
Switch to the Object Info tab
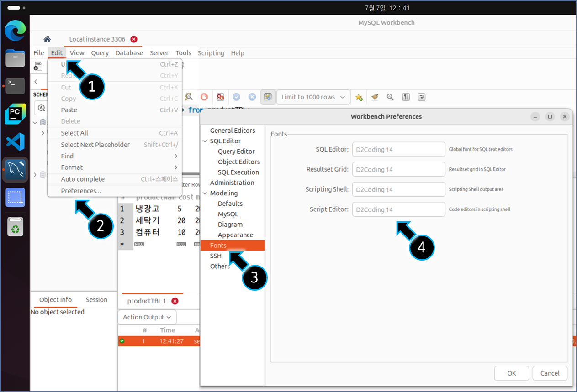55,300
